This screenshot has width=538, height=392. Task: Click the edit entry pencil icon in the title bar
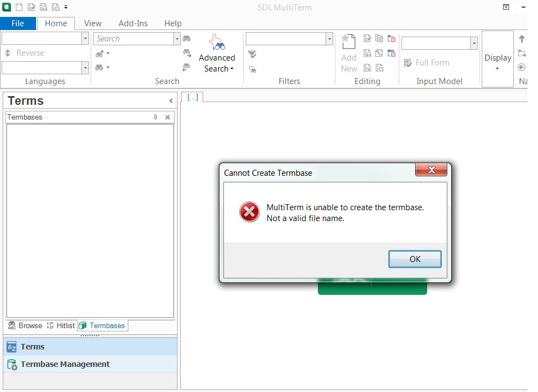(x=32, y=7)
